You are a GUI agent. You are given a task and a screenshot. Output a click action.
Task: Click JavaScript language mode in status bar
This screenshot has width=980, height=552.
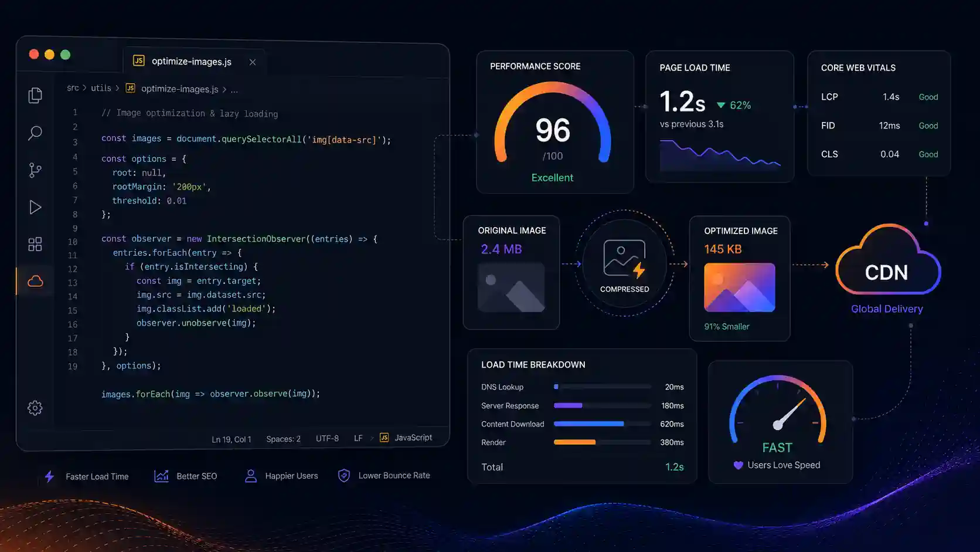(x=413, y=438)
